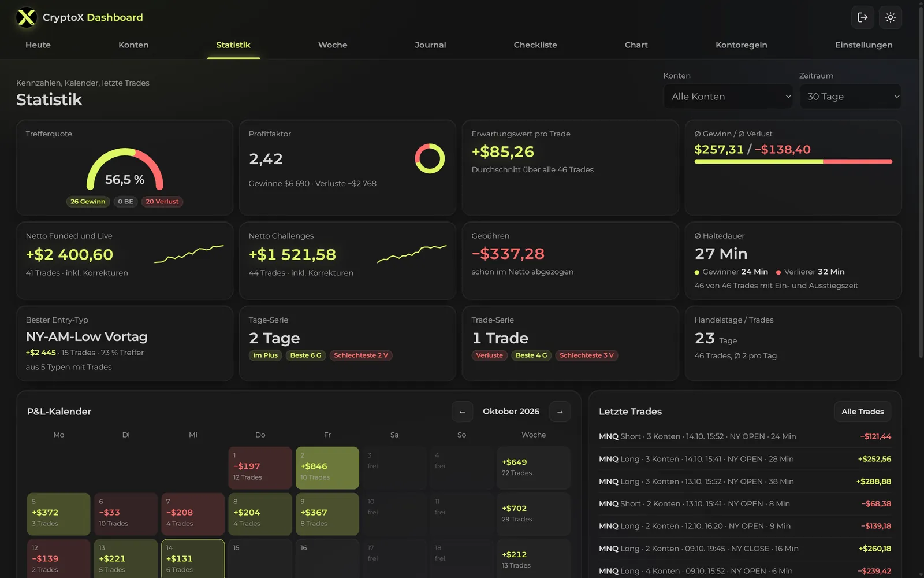Click the Netto Funded und Live sparkline
This screenshot has width=924, height=578.
(x=189, y=254)
